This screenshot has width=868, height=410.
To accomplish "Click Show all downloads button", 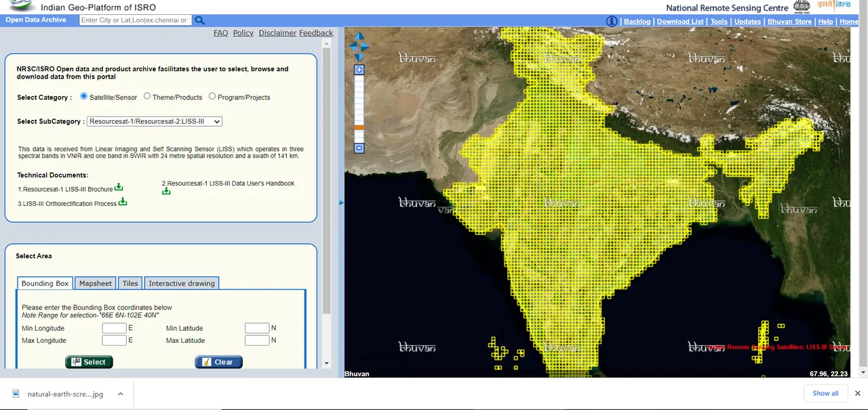I will click(825, 393).
